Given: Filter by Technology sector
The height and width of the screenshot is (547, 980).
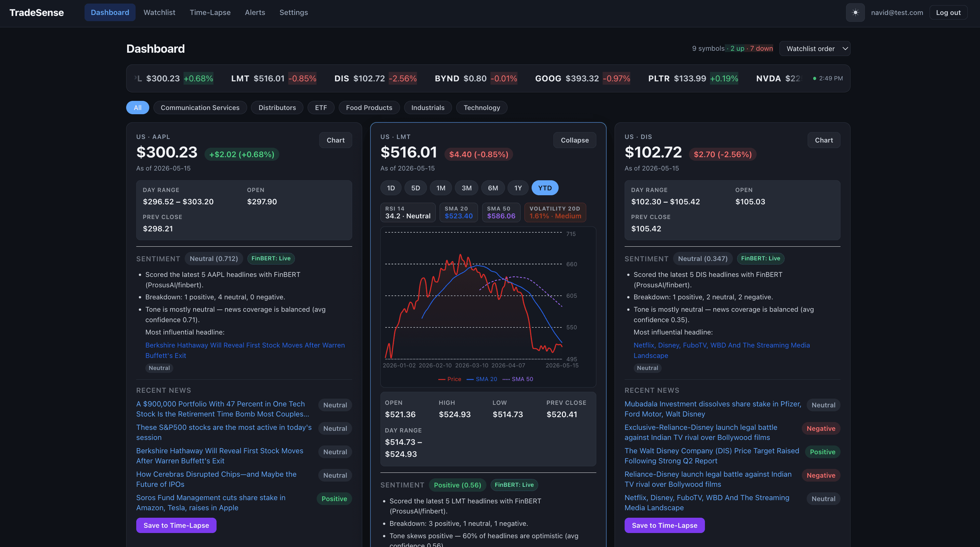Looking at the screenshot, I should [x=482, y=108].
